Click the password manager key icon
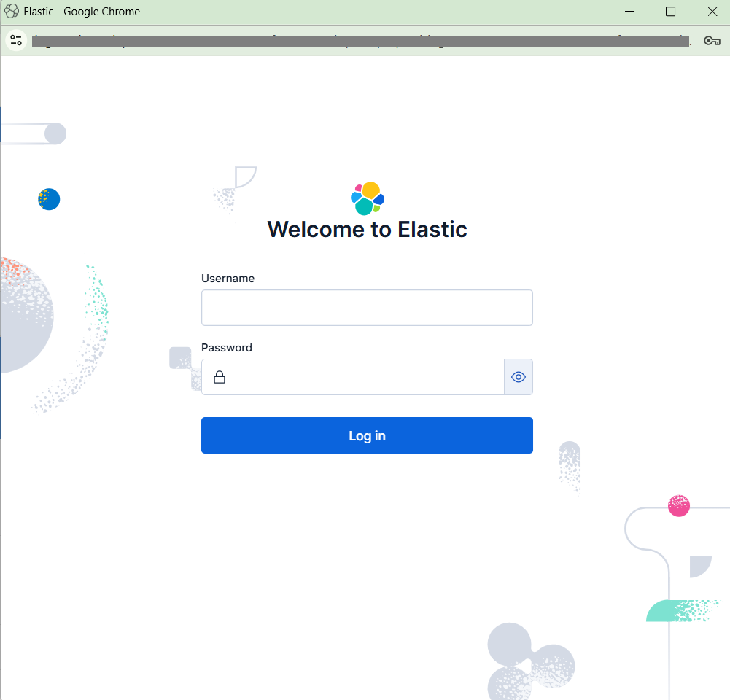 tap(712, 41)
